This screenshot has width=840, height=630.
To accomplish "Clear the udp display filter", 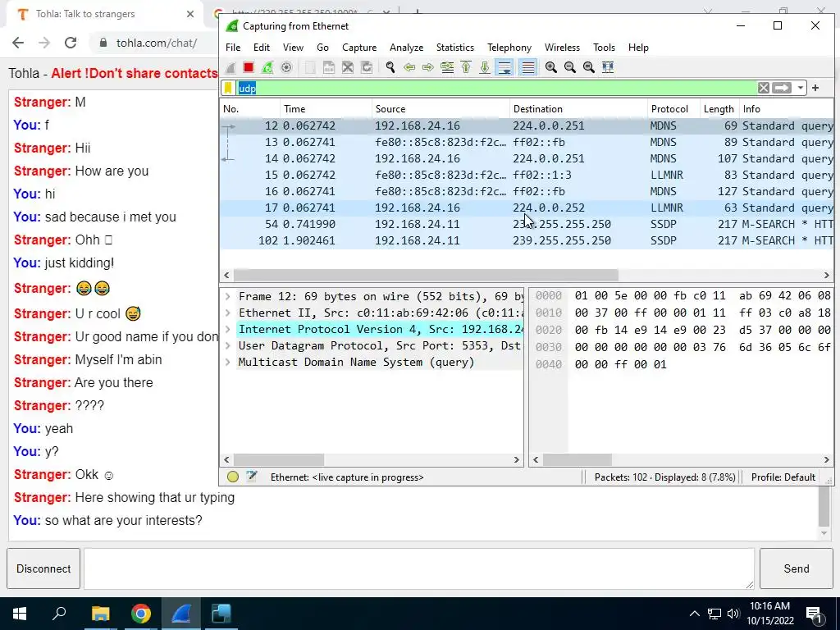I will pos(764,88).
